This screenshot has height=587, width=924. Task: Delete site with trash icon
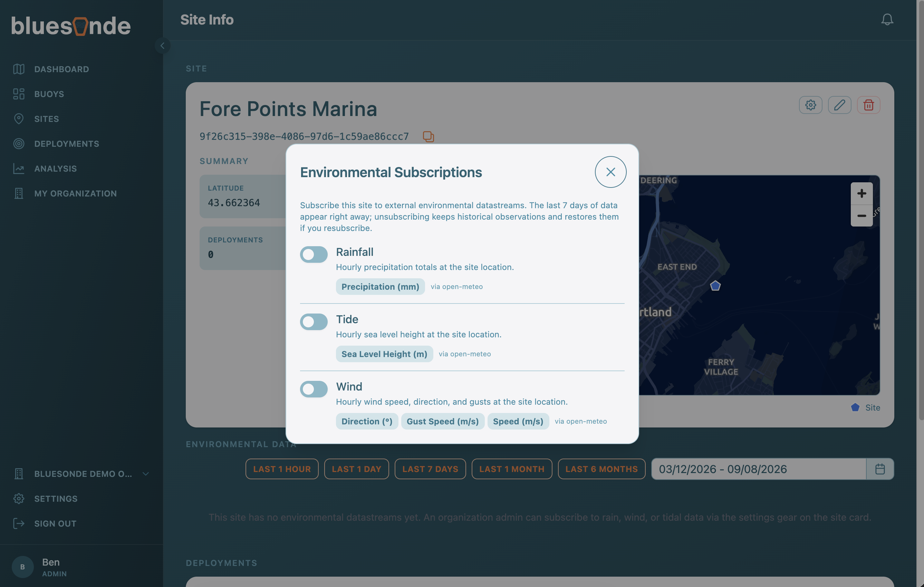[x=868, y=105]
